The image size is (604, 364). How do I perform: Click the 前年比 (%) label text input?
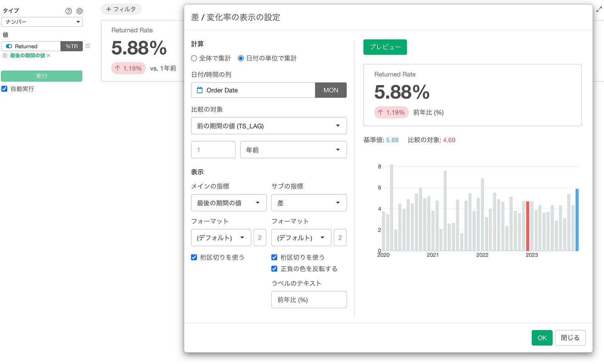point(309,299)
